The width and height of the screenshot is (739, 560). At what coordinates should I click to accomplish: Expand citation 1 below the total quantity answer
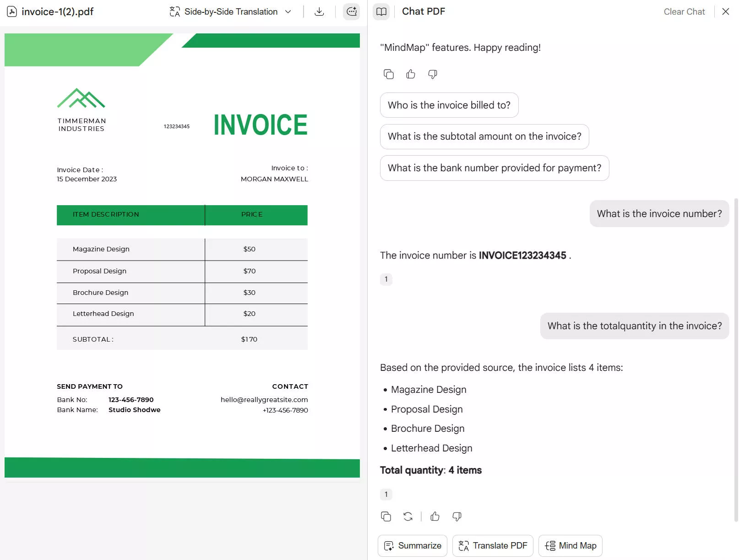[386, 495]
